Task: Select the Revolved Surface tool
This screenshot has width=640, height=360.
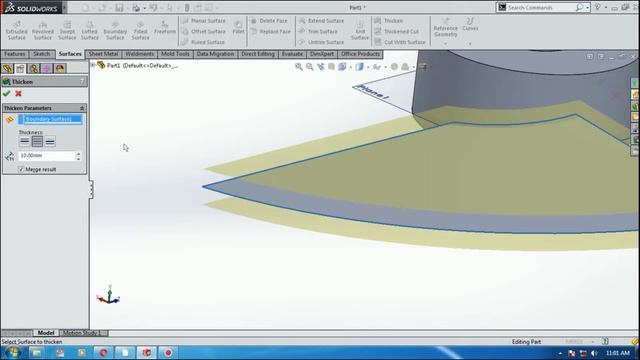Action: 42,31
